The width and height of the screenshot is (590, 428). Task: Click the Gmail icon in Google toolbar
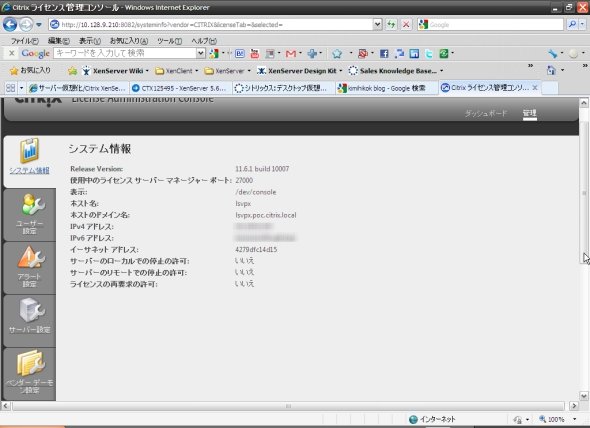[x=290, y=54]
